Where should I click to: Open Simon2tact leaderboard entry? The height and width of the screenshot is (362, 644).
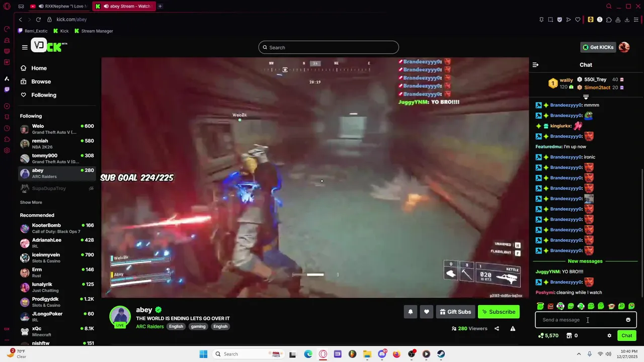pos(600,87)
